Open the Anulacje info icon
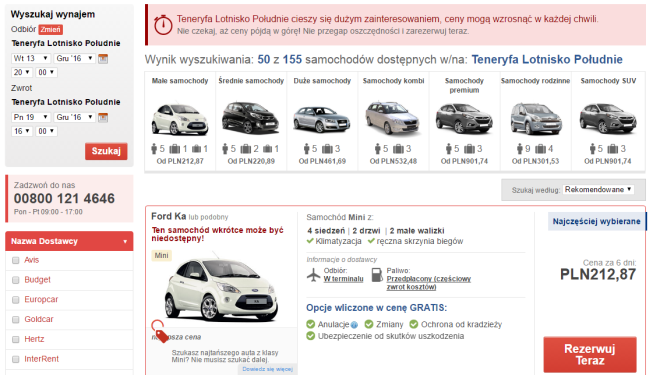Image resolution: width=650 pixels, height=375 pixels. click(354, 325)
